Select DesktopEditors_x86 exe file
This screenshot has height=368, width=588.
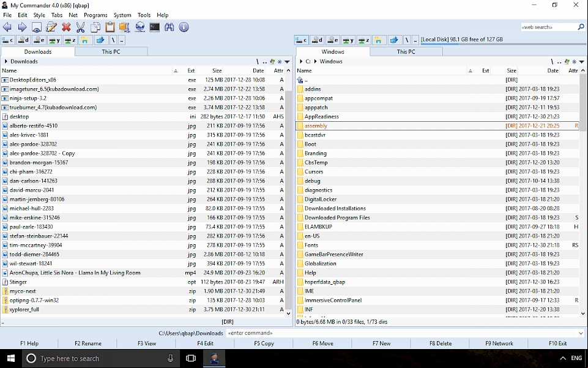[143, 80]
